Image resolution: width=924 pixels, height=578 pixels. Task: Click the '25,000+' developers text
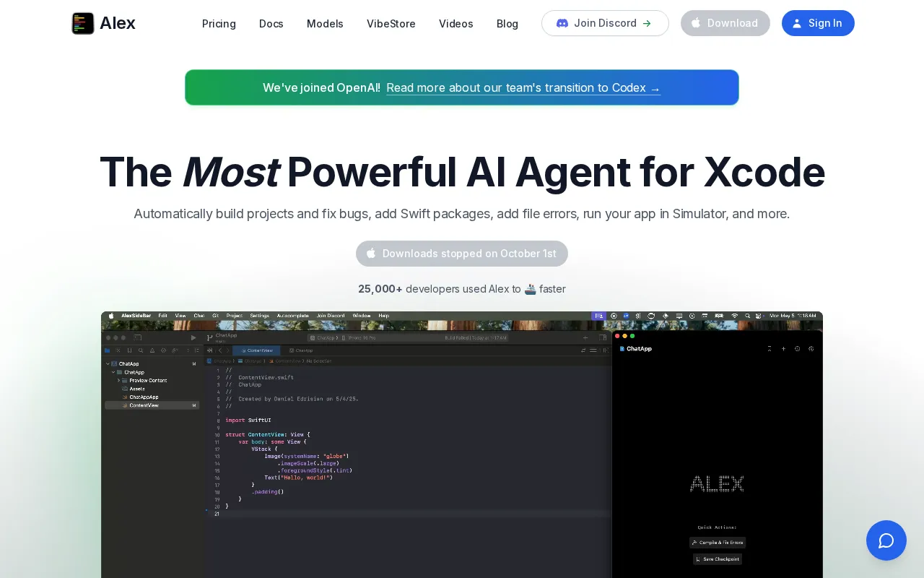point(380,289)
